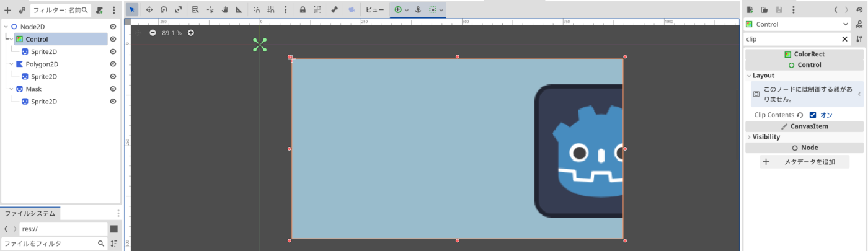Collapse the Node2D tree root
The image size is (868, 251).
(x=6, y=27)
